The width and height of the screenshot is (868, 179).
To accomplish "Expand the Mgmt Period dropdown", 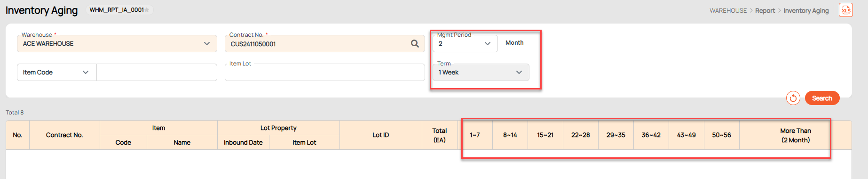I will pyautogui.click(x=465, y=43).
